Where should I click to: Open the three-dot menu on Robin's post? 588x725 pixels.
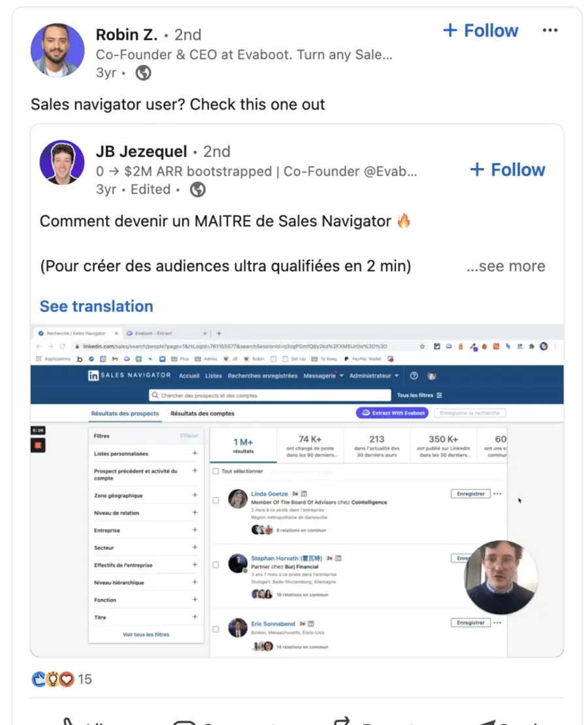coord(550,29)
